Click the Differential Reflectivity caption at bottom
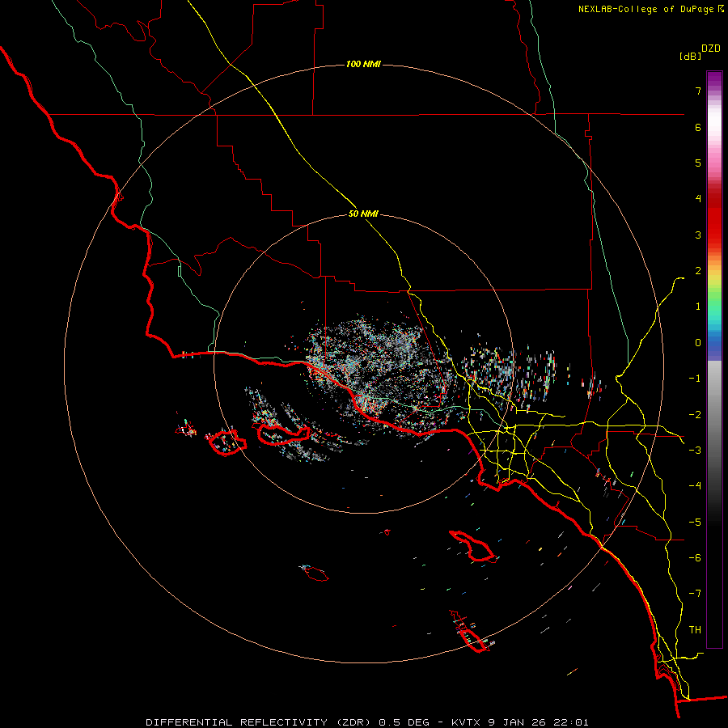This screenshot has height=728, width=728. 366,722
